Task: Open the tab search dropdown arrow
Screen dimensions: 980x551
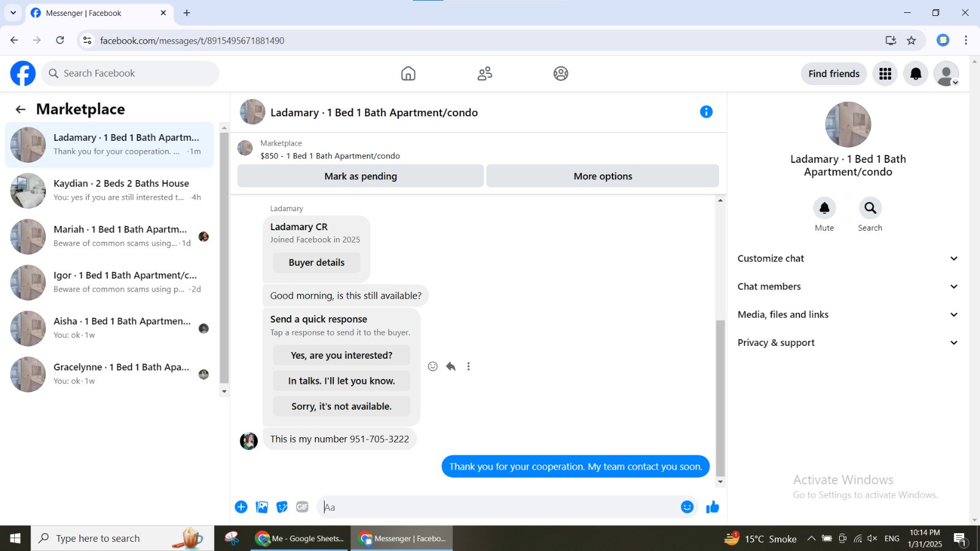Action: coord(13,13)
